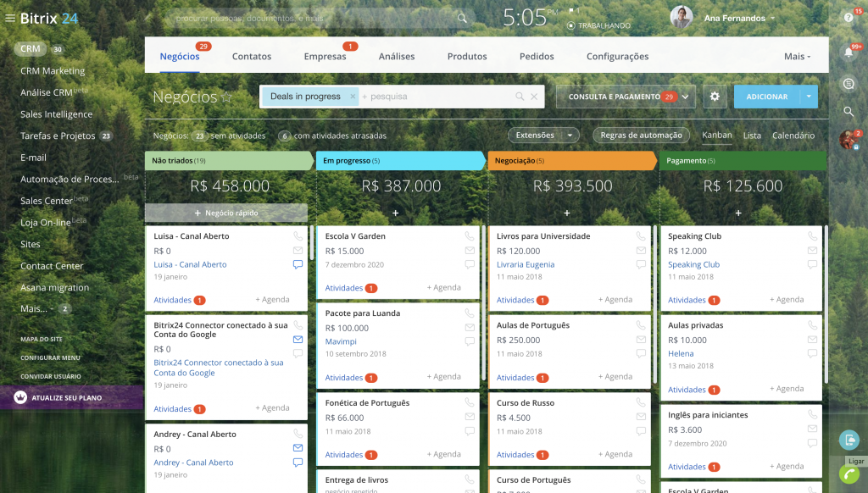
Task: Click the Regras de automação button
Action: 641,135
